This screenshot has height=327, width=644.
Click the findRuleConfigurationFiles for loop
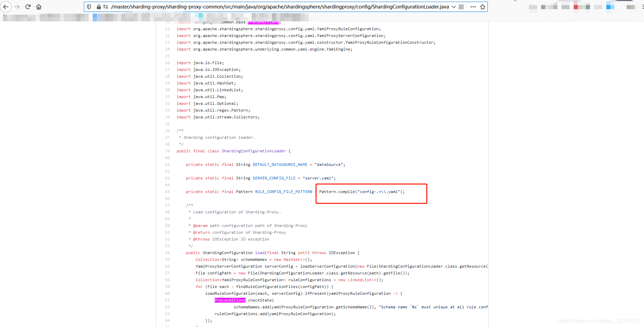(264, 287)
